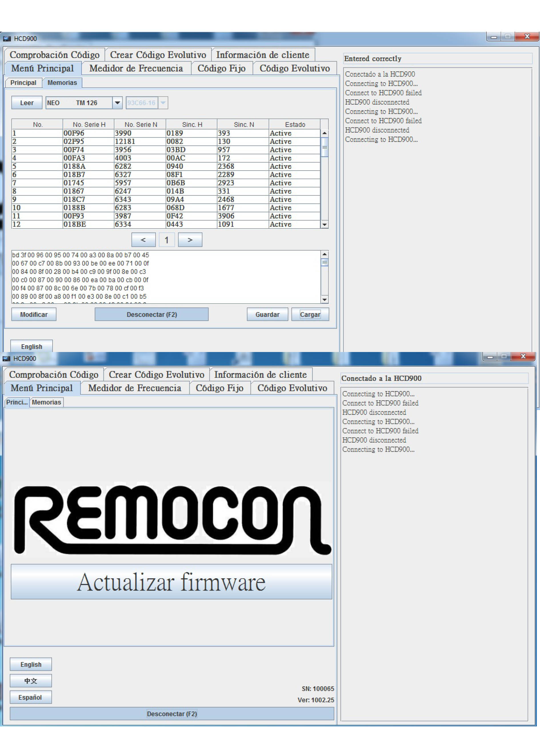
Task: Go to next memory page arrow
Action: [190, 240]
